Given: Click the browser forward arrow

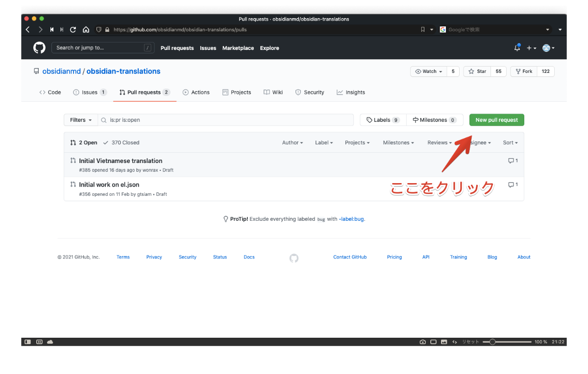Looking at the screenshot, I should point(41,29).
